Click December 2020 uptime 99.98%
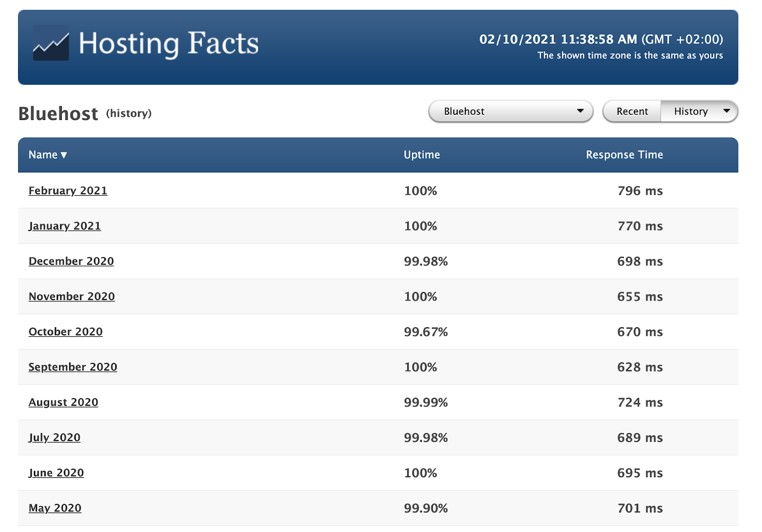Screen dimensions: 762x532 coord(426,261)
